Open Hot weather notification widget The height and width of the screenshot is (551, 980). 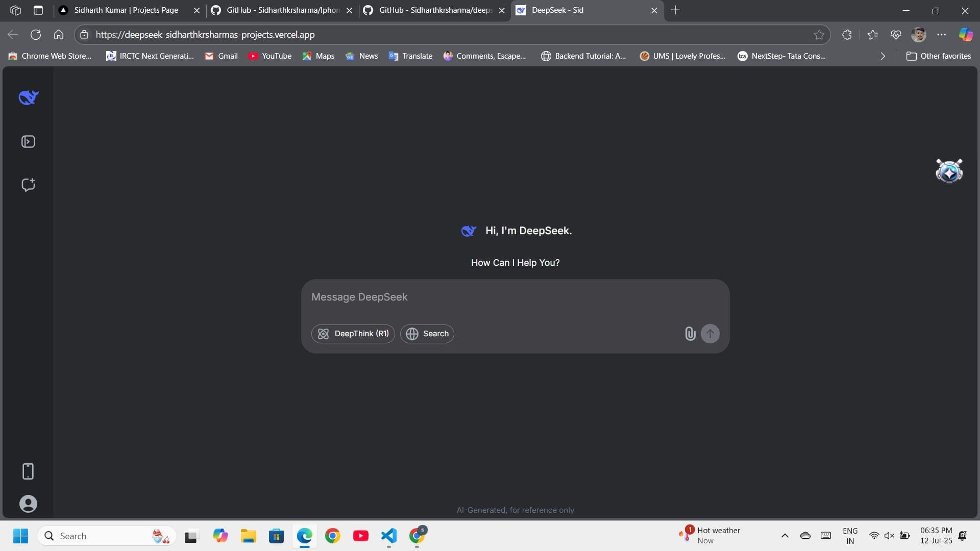[x=710, y=535]
